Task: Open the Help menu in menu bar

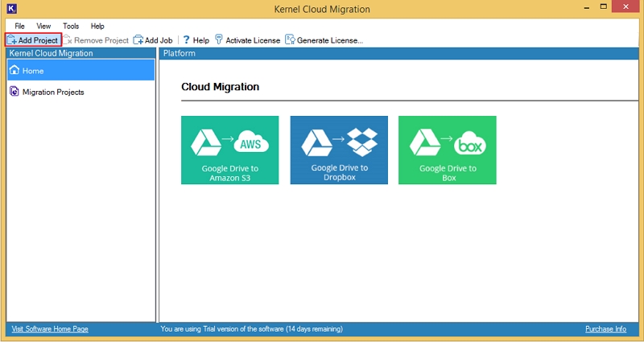Action: point(97,27)
